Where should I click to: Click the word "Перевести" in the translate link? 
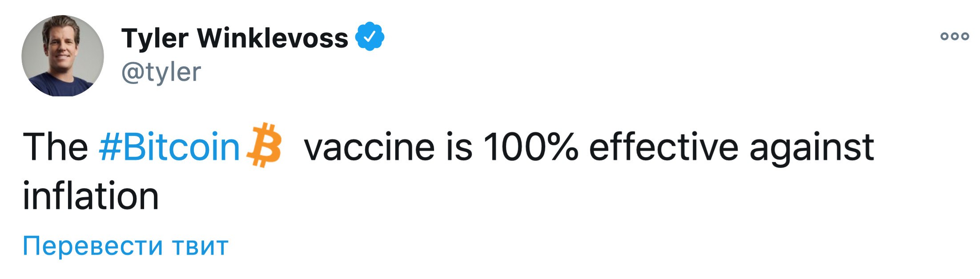(x=92, y=246)
